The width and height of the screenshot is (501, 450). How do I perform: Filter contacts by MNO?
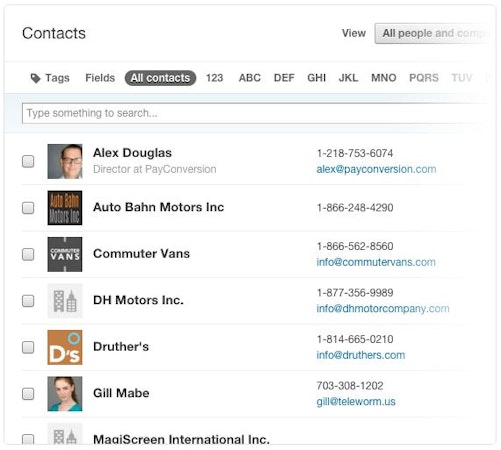click(384, 78)
